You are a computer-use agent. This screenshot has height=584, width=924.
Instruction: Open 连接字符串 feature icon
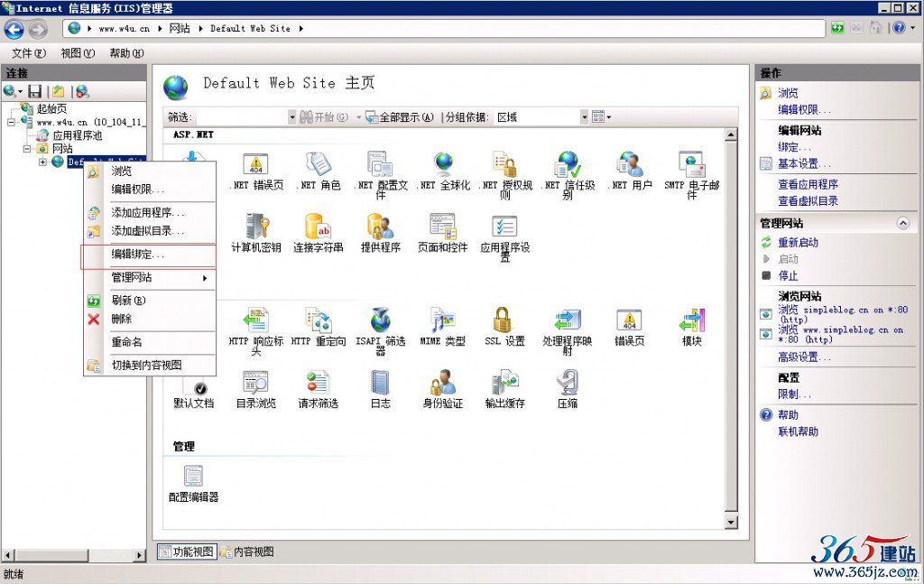point(319,227)
